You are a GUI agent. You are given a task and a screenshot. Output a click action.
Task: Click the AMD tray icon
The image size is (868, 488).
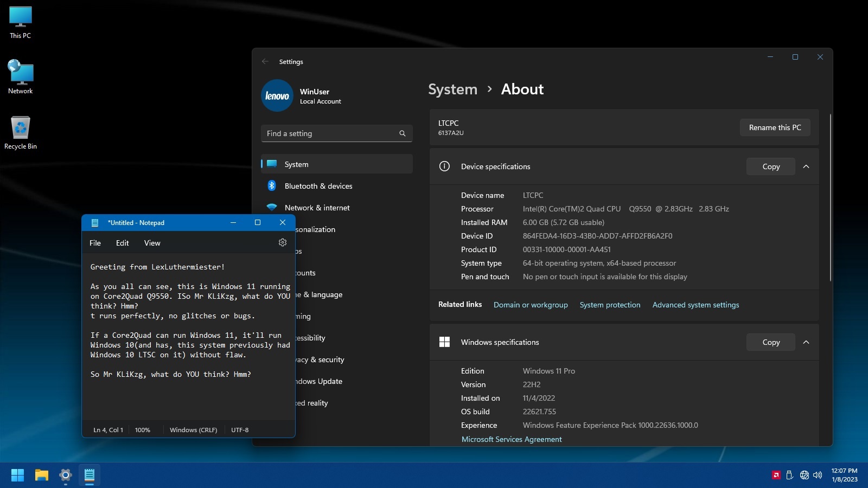[776, 475]
